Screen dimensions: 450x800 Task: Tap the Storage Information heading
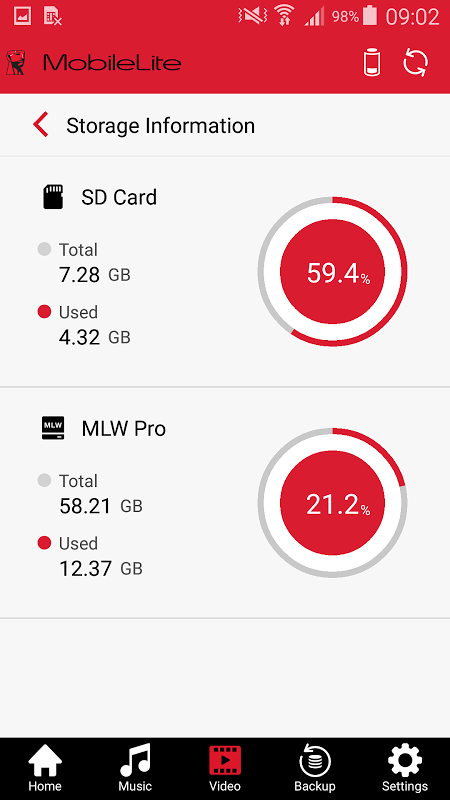(x=160, y=126)
